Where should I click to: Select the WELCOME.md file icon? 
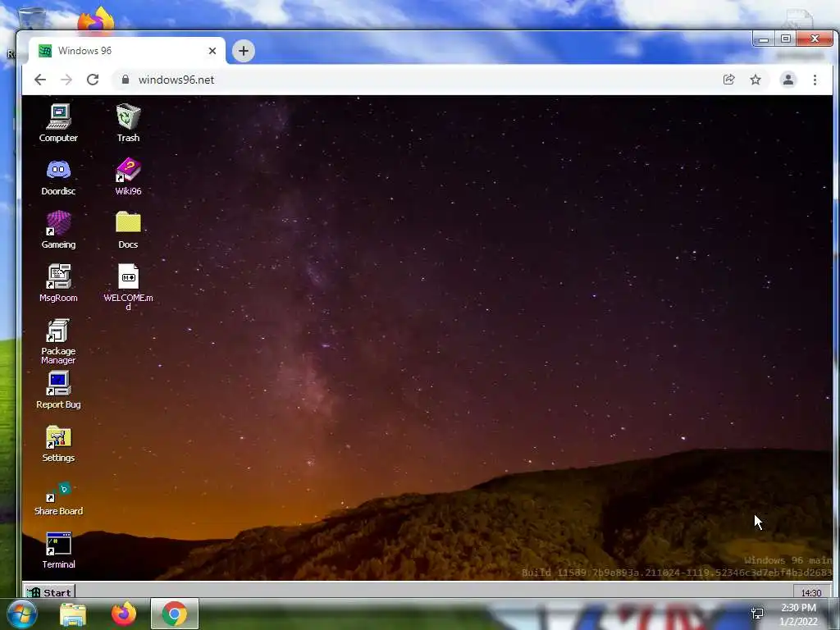click(x=128, y=287)
